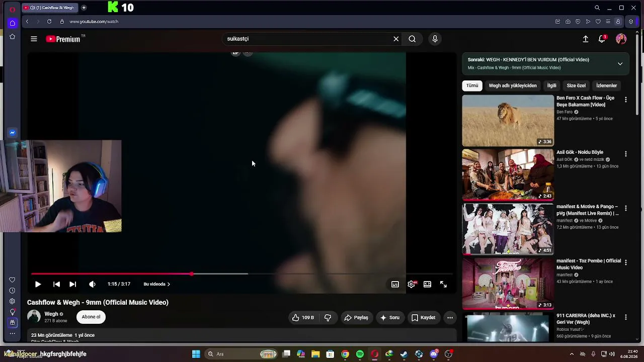The height and width of the screenshot is (362, 644).
Task: Toggle subtitles on the player
Action: [395, 284]
